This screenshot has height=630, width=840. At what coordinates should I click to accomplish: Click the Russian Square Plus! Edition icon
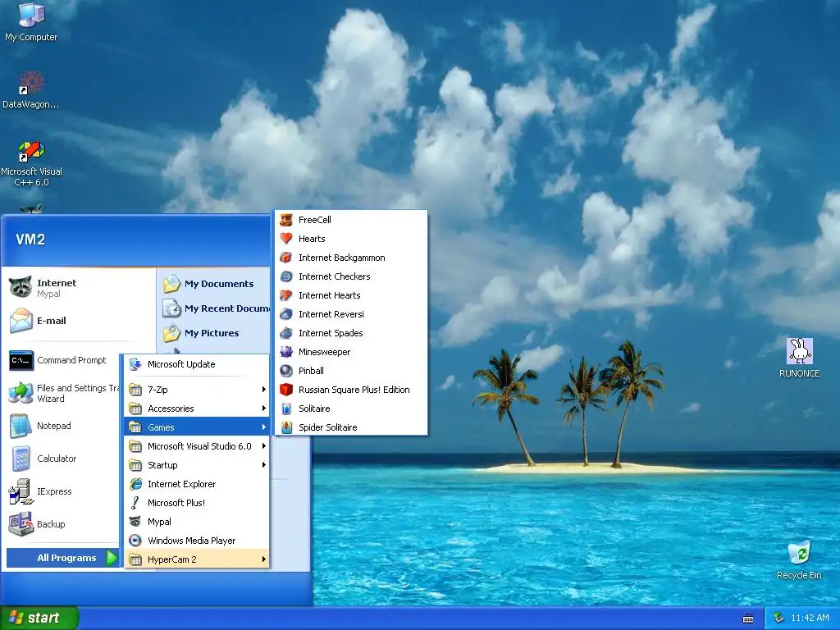tap(286, 390)
